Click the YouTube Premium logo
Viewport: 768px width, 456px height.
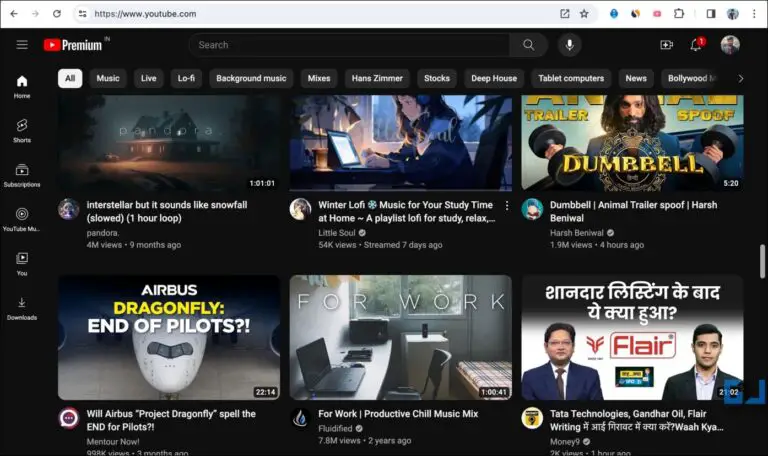coord(74,45)
